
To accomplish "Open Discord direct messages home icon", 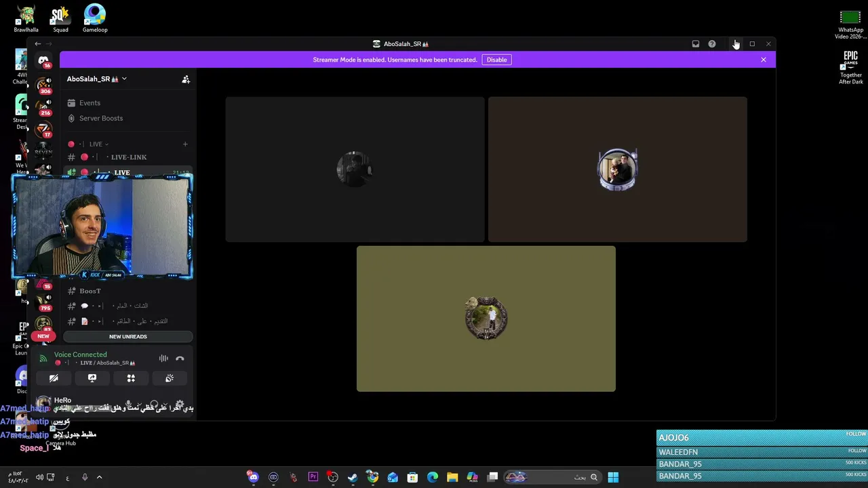I will pyautogui.click(x=43, y=62).
